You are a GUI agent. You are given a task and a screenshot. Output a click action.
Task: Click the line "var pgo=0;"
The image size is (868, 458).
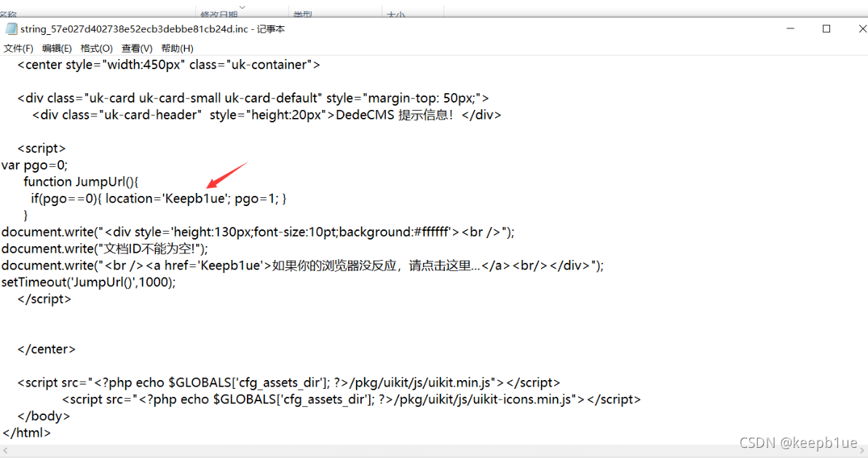pyautogui.click(x=34, y=165)
